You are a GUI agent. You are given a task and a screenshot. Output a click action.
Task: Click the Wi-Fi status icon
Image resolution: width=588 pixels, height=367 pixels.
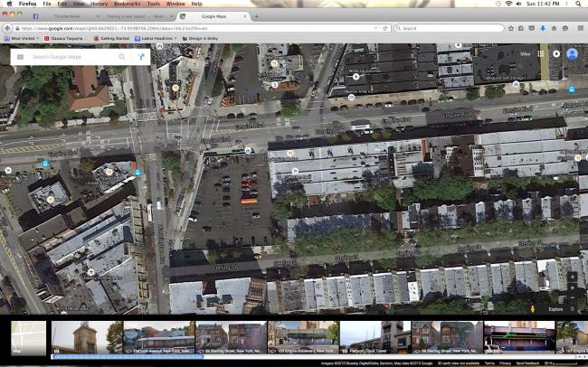coord(509,4)
